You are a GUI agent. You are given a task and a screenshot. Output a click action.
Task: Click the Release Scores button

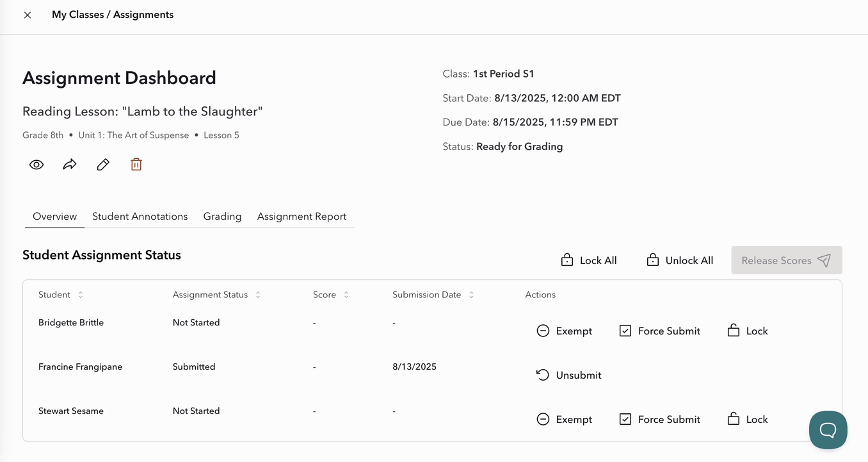[x=787, y=260]
